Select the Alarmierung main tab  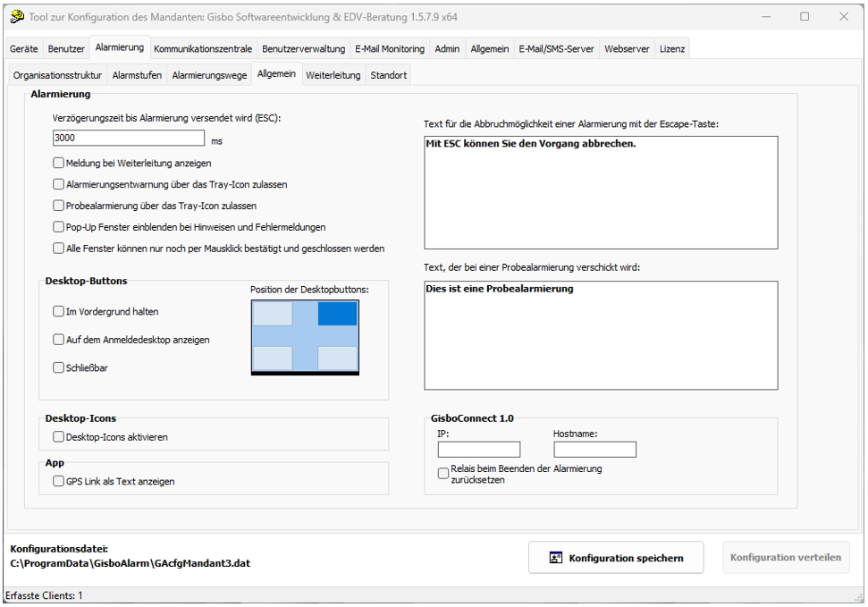pyautogui.click(x=120, y=47)
